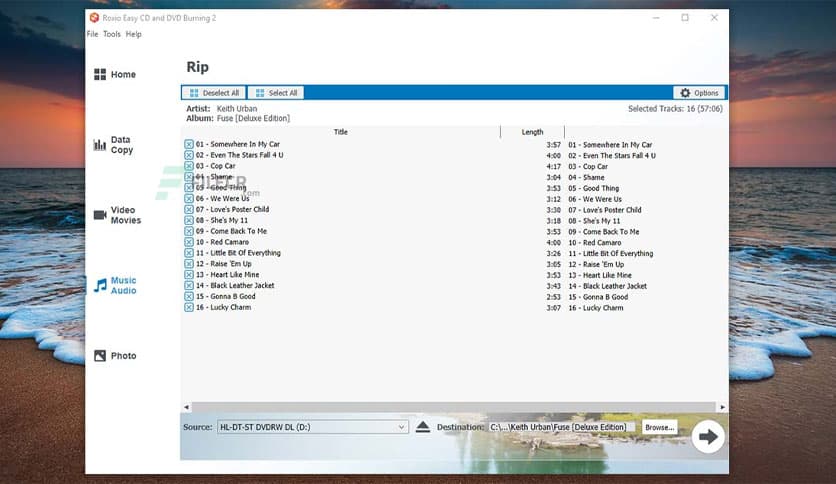836x484 pixels.
Task: Uncheck track 07 Love's Poster Child
Action: coord(189,209)
